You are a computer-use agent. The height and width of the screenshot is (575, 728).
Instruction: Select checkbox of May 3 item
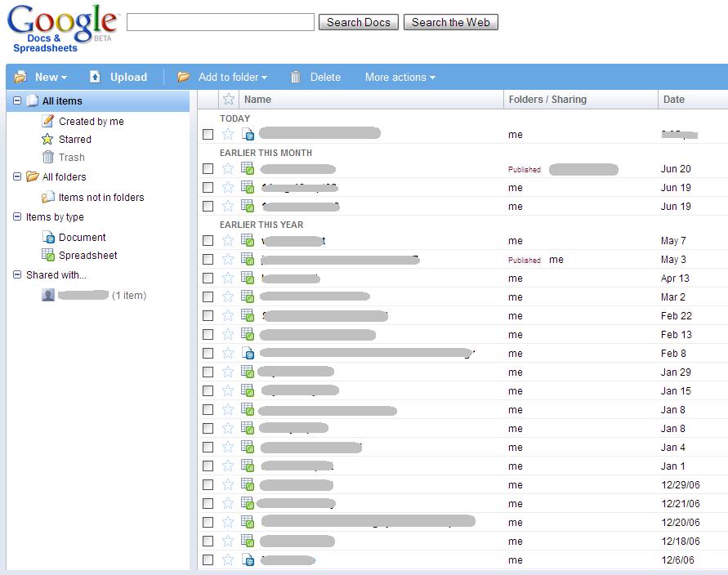point(208,260)
